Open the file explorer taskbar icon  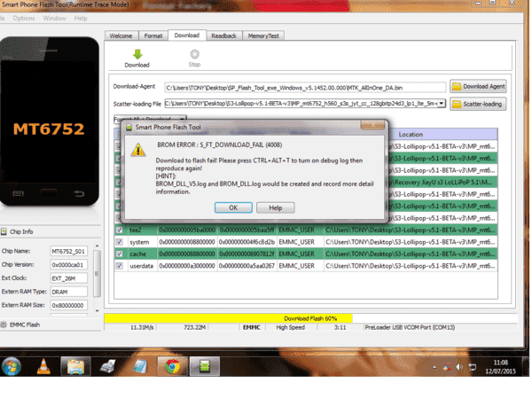75,366
